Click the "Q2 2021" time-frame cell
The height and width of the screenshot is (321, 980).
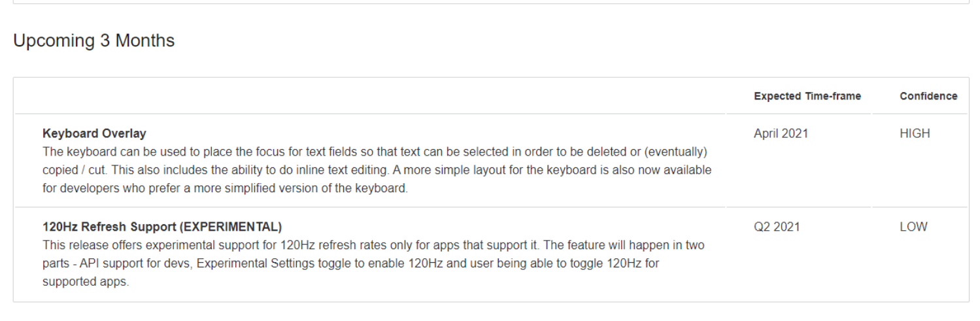tap(776, 227)
